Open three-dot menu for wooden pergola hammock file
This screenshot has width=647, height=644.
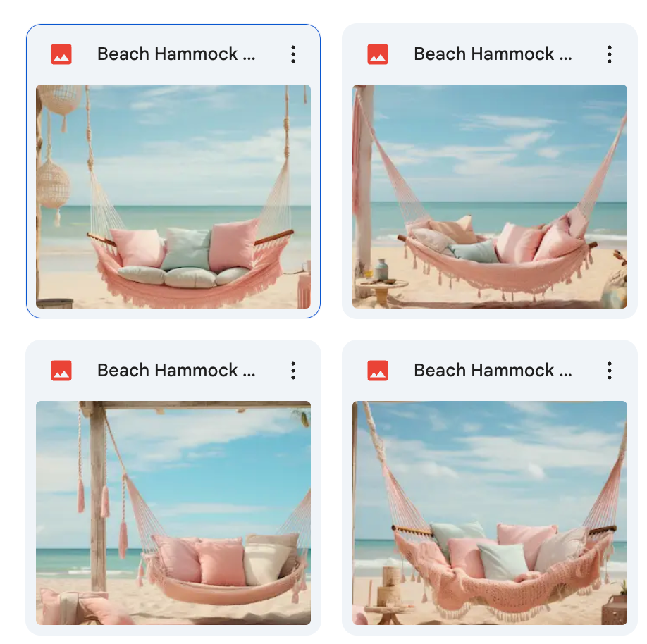tap(293, 371)
